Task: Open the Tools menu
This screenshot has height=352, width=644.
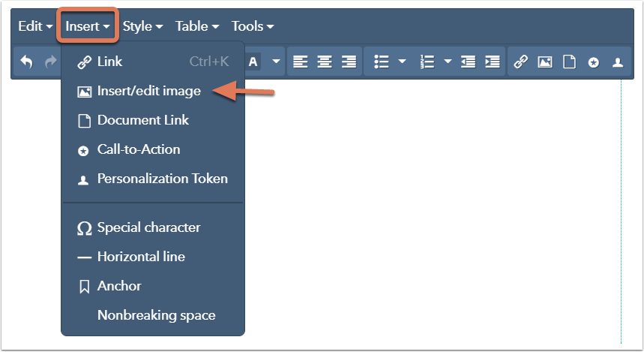Action: pyautogui.click(x=253, y=26)
